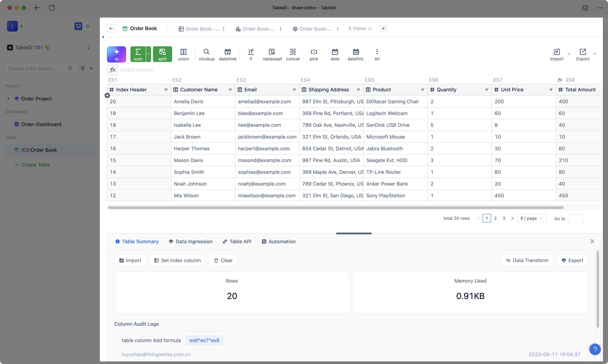Image resolution: width=608 pixels, height=364 pixels.
Task: Open the Quantity column dropdown
Action: coord(487,90)
